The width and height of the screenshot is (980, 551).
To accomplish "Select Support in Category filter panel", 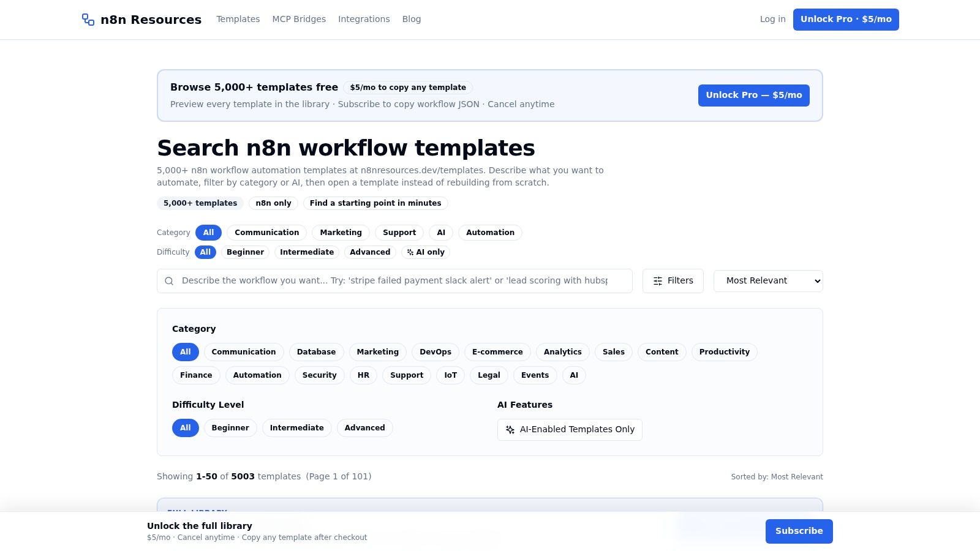I will 407,375.
